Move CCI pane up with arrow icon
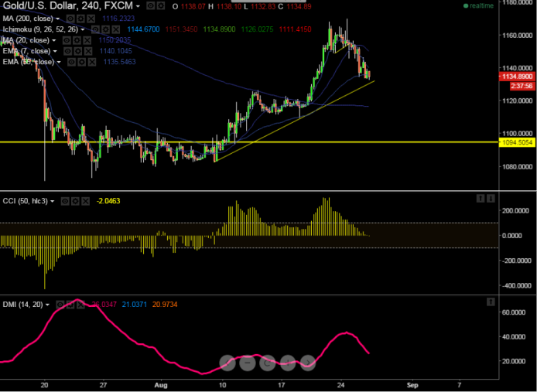 (x=481, y=198)
